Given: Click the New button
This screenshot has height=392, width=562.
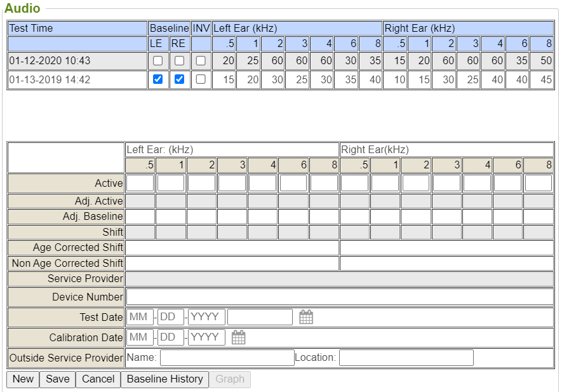Looking at the screenshot, I should pyautogui.click(x=23, y=379).
